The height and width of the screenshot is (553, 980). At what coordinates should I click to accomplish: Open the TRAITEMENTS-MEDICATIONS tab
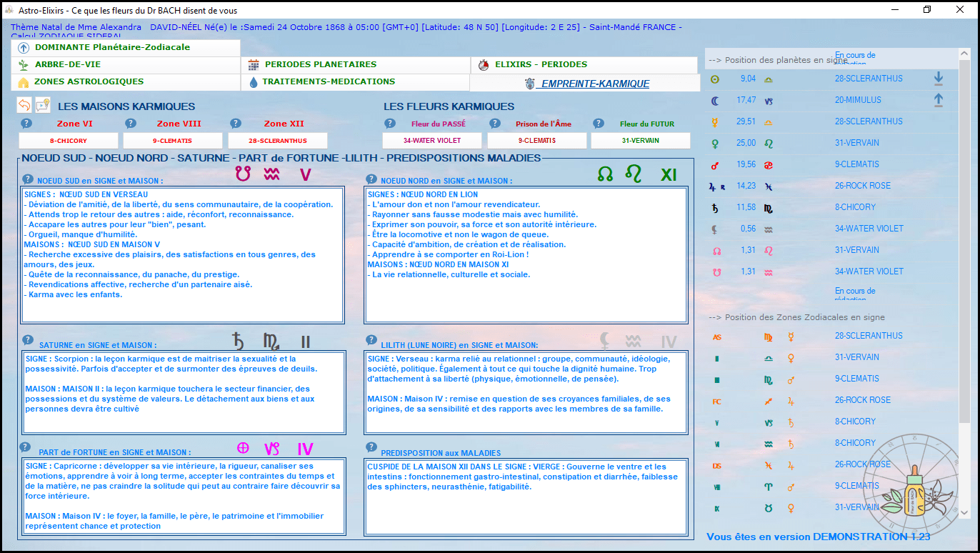pos(355,81)
